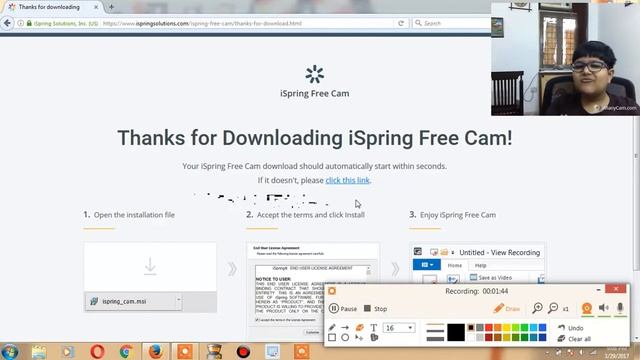Viewport: 640px width, 360px height.
Task: Reload the page
Action: [x=401, y=23]
